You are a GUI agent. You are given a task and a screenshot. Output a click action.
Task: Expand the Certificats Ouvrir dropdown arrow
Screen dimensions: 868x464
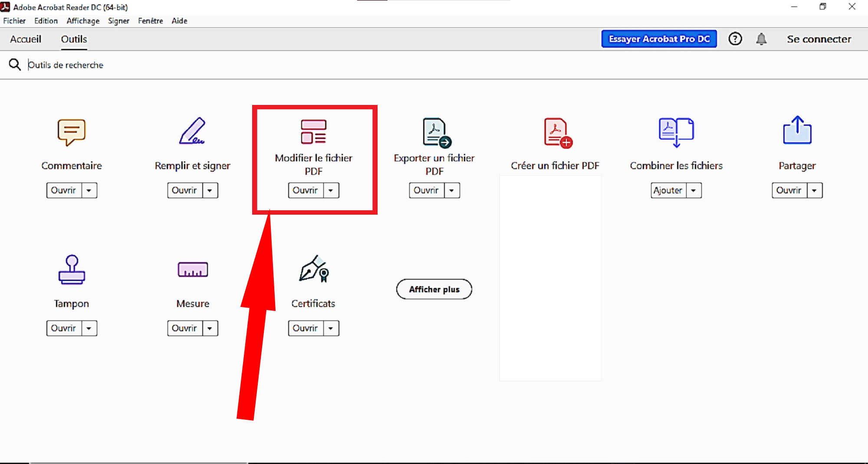[x=331, y=328]
